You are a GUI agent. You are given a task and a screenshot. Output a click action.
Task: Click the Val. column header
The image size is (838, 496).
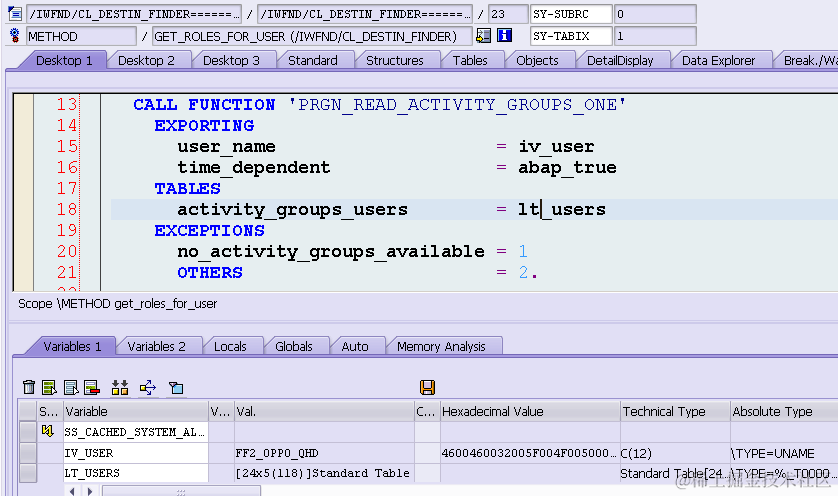point(324,412)
